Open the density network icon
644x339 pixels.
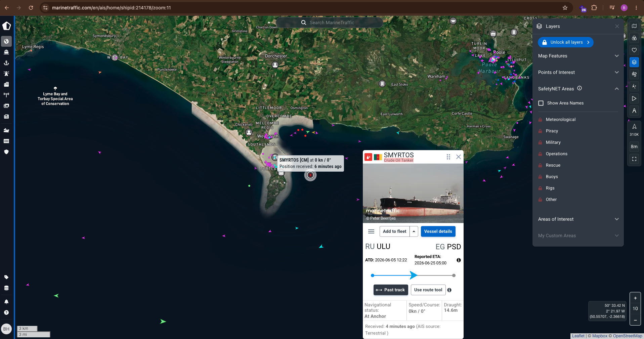pos(634,86)
